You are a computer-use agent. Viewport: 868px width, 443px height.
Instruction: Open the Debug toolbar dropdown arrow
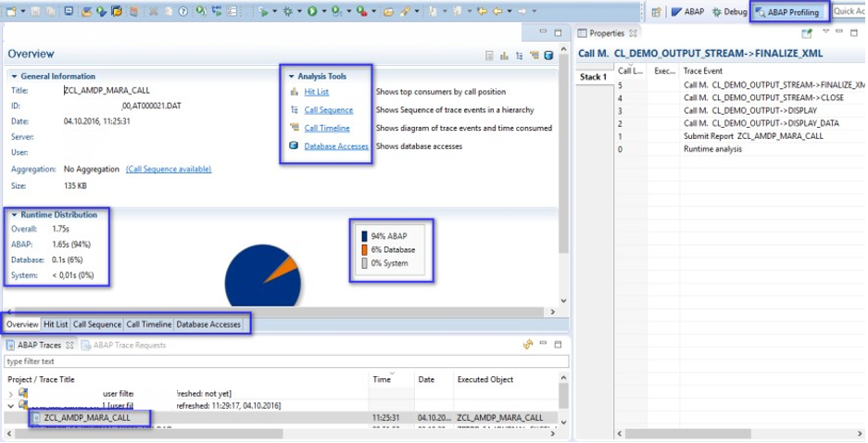click(x=299, y=12)
